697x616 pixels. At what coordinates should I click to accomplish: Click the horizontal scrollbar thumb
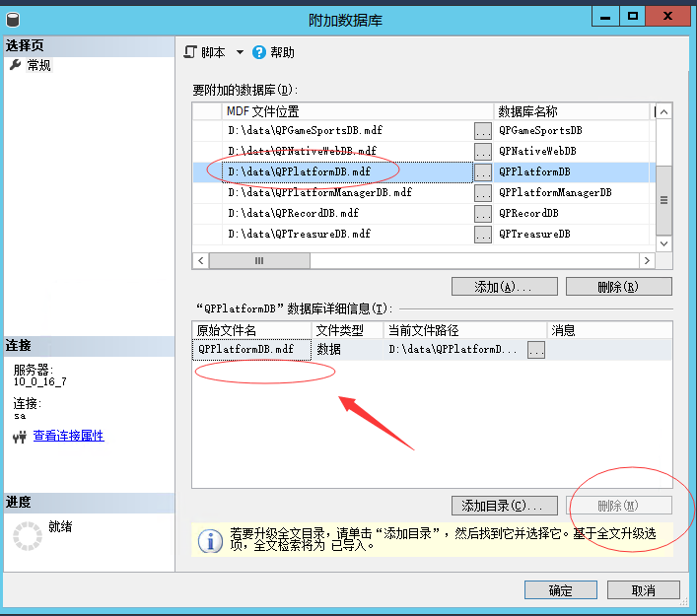pos(259,260)
